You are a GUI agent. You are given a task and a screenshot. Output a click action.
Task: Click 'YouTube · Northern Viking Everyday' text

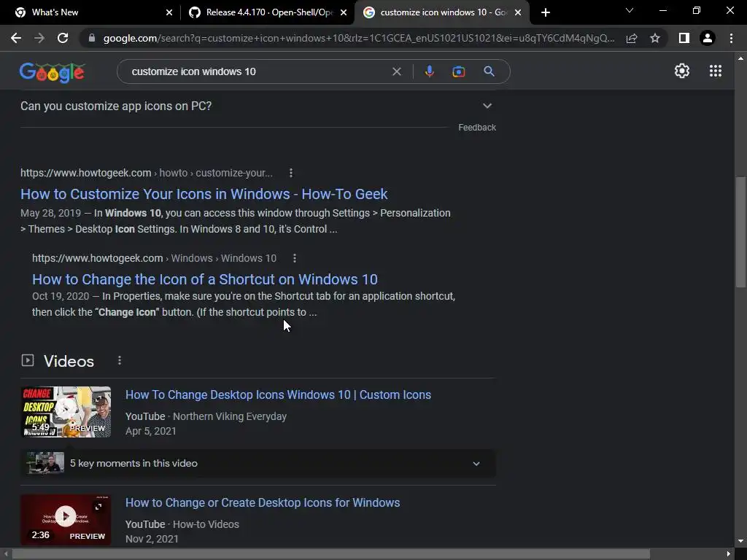click(206, 416)
